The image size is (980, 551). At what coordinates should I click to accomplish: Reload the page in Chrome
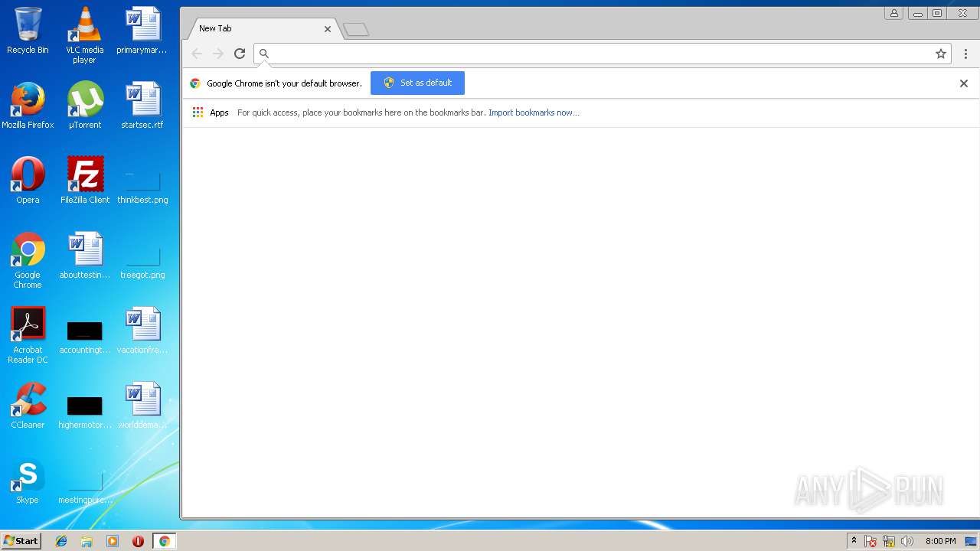[x=240, y=54]
